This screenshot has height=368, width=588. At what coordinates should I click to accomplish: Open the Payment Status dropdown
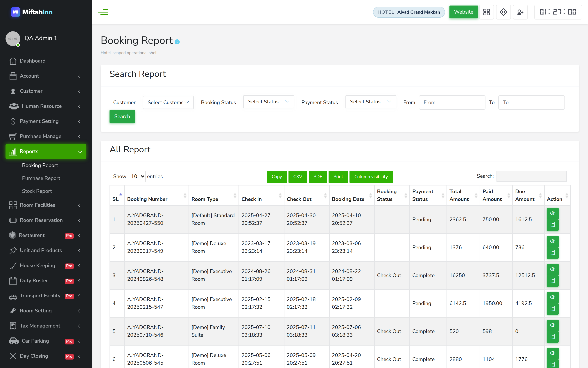(x=371, y=102)
